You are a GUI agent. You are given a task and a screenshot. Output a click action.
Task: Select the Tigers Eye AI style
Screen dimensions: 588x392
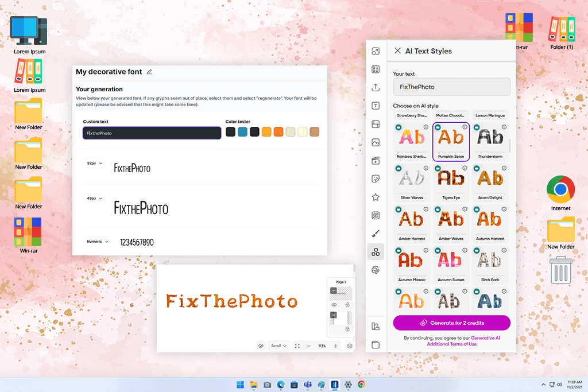coord(451,183)
